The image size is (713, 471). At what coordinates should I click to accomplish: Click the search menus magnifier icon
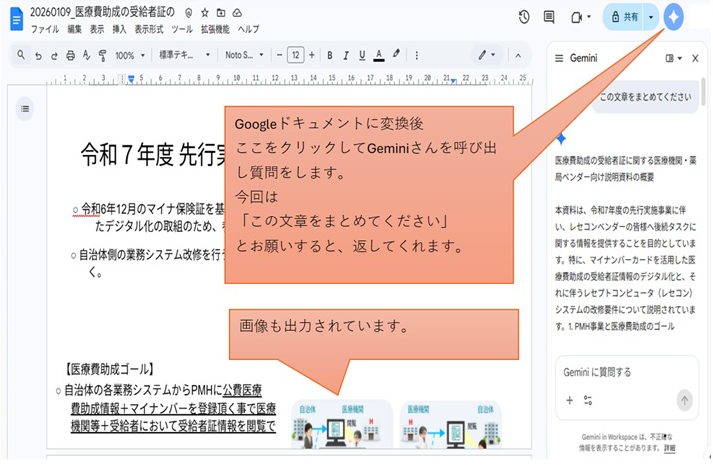point(21,55)
